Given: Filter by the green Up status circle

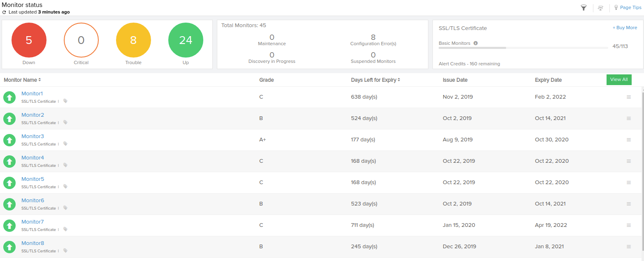Looking at the screenshot, I should coord(186,40).
